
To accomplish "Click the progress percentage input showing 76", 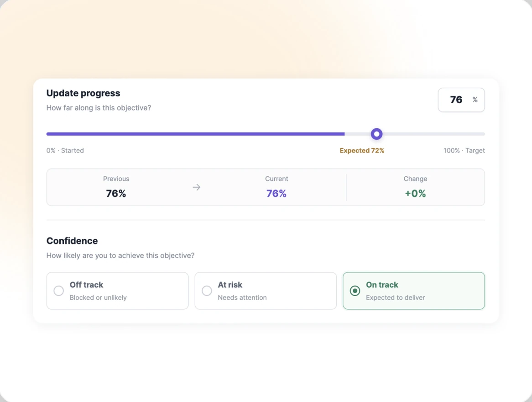I will point(461,100).
